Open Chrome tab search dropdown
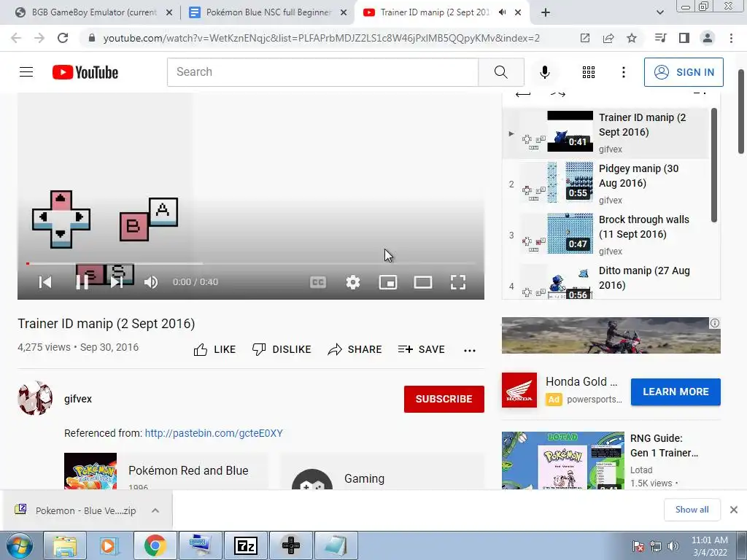The image size is (747, 560). point(659,12)
